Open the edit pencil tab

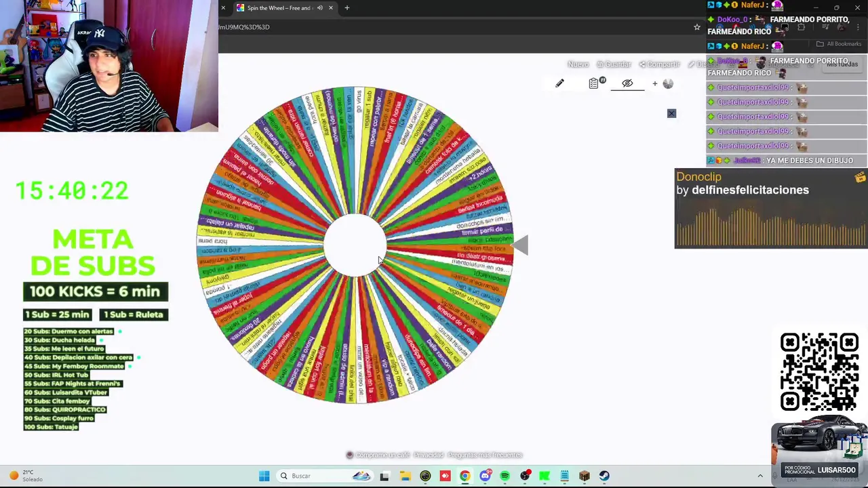559,83
